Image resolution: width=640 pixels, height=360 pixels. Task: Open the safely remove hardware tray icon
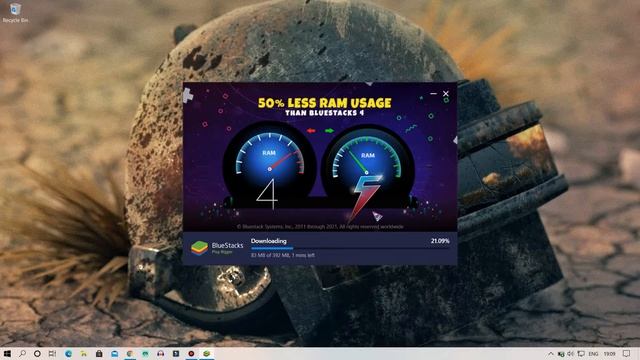pyautogui.click(x=561, y=354)
